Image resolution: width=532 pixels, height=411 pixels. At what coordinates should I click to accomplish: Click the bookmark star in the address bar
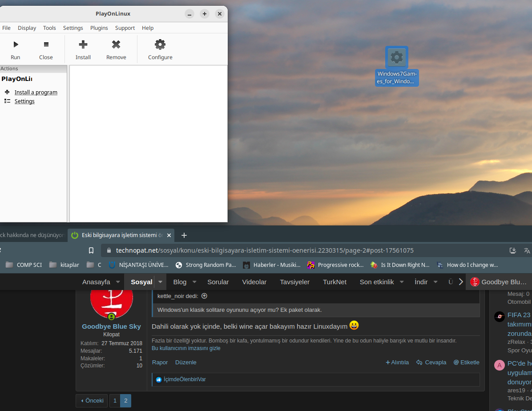point(91,250)
